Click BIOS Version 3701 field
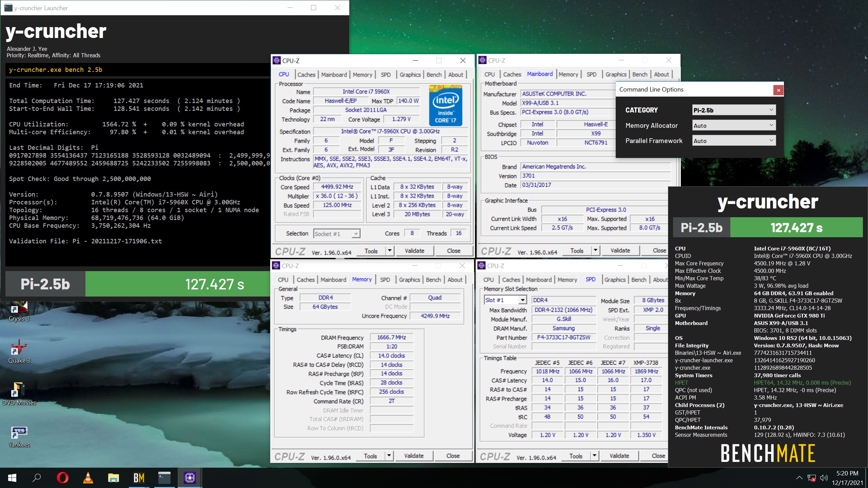The height and width of the screenshot is (488, 868). 595,176
